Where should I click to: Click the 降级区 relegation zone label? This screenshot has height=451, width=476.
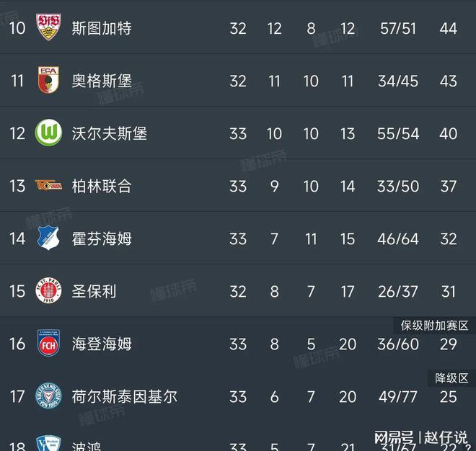tap(450, 378)
